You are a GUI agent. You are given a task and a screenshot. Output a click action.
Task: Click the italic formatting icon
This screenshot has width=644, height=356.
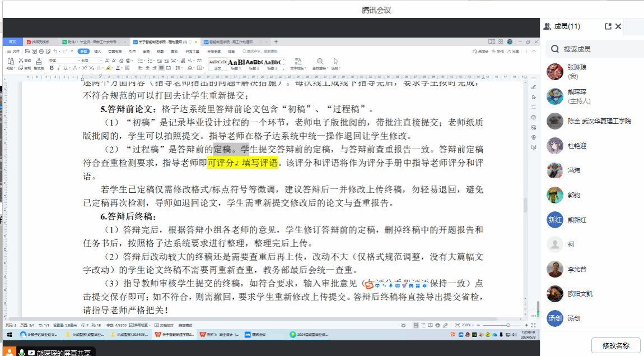coord(58,68)
